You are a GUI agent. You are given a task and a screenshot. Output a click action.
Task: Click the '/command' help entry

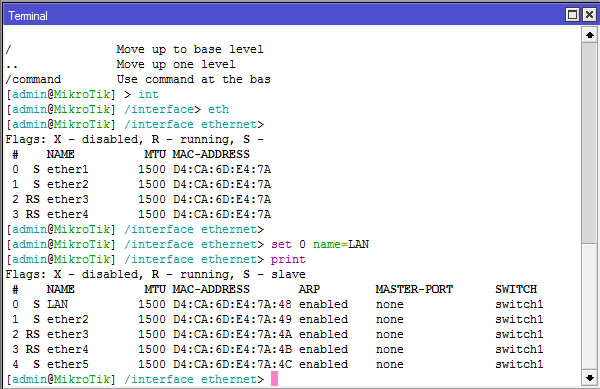tap(33, 80)
